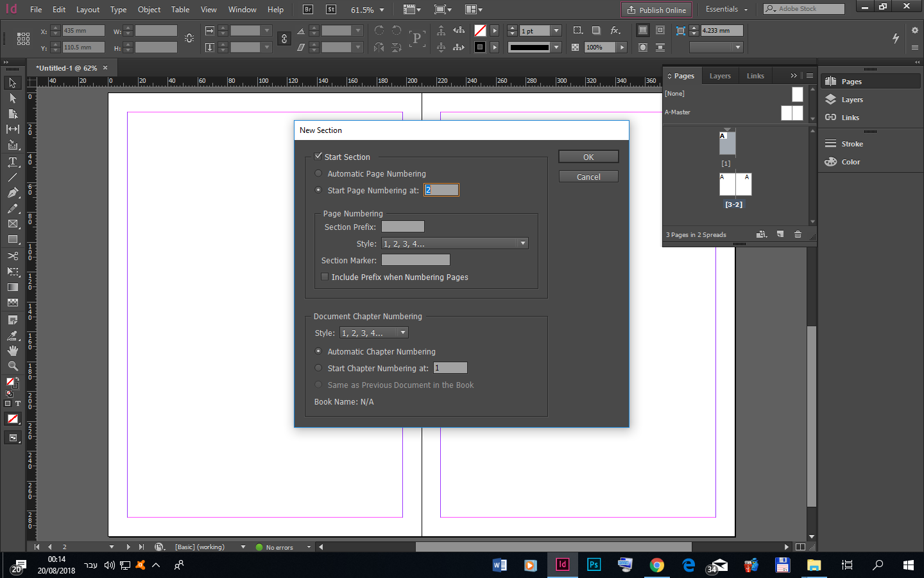Open the Stroke panel icon
The image size is (924, 578).
[x=831, y=144]
